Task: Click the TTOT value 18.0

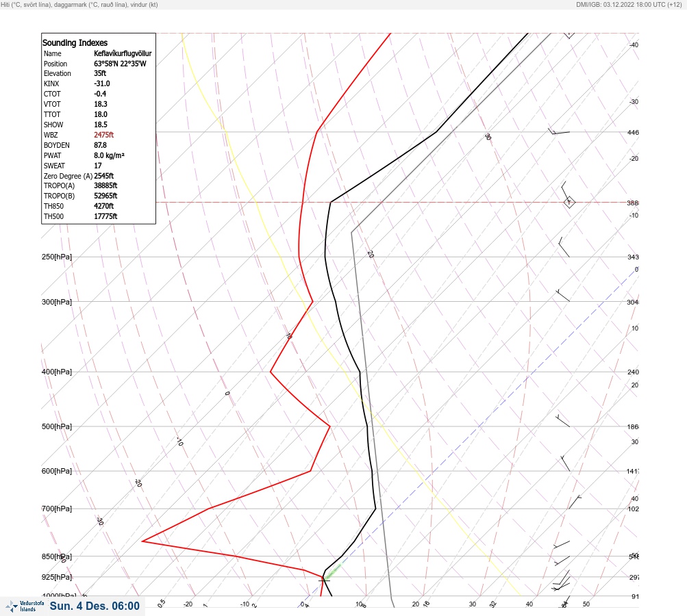Action: coord(101,114)
